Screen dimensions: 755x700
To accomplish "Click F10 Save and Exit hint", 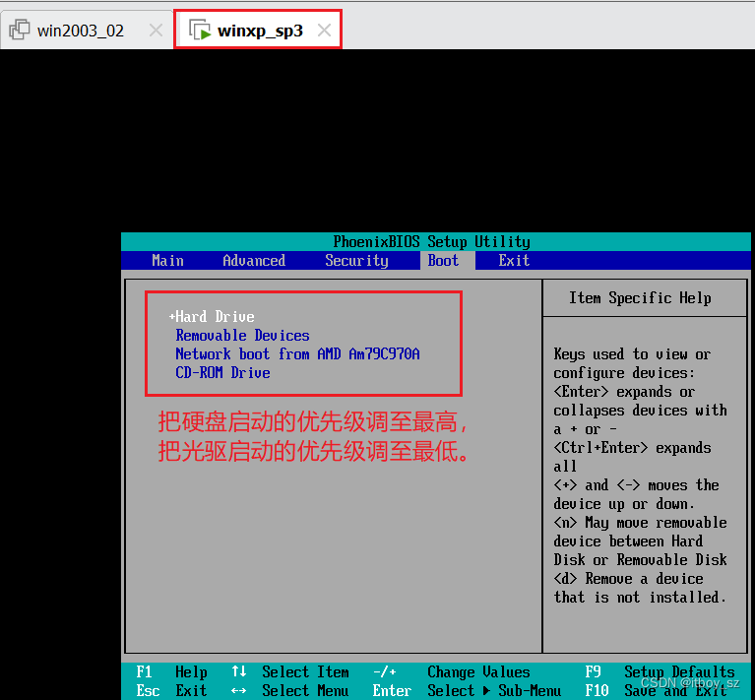I will pyautogui.click(x=656, y=690).
